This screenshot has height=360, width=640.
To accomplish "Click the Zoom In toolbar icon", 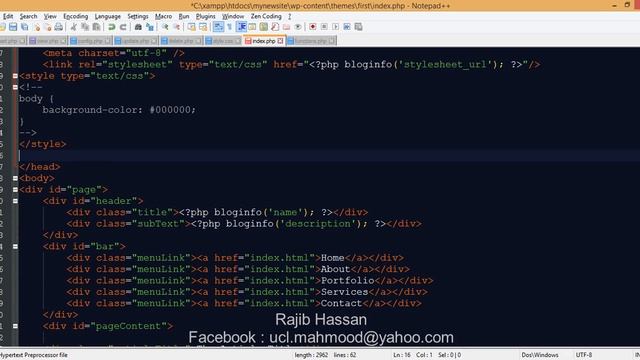I will (x=165, y=27).
